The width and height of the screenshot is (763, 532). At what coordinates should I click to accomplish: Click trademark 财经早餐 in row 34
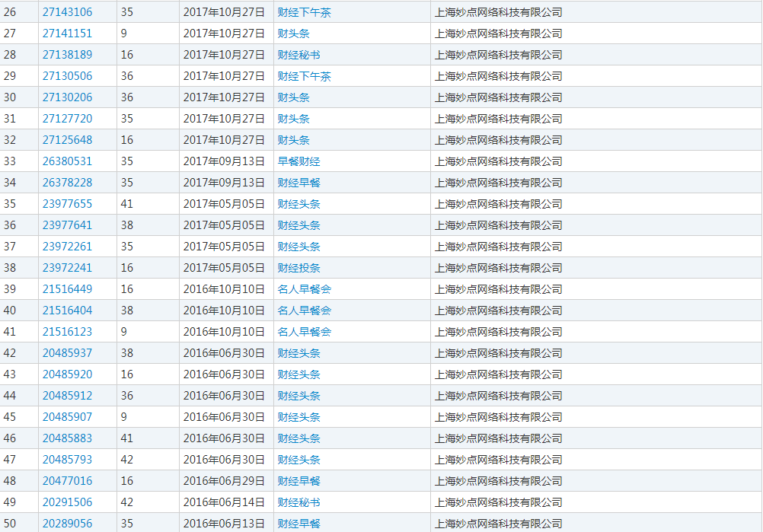(x=298, y=183)
